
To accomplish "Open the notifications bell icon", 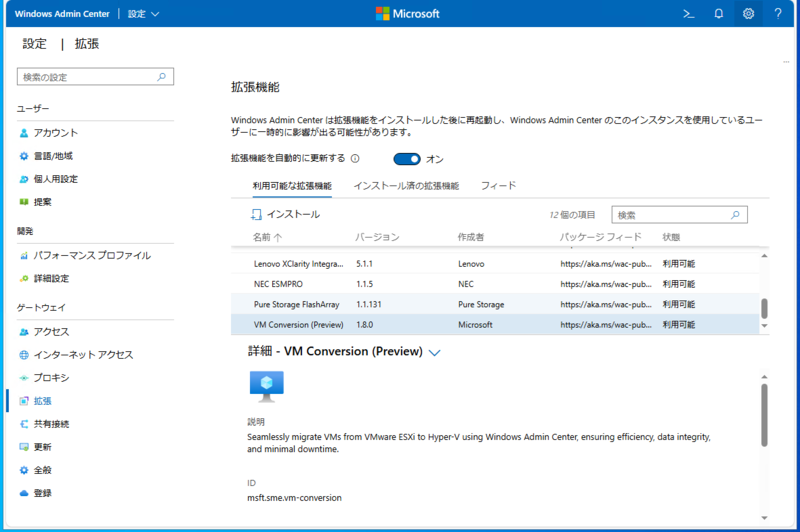I will 718,14.
